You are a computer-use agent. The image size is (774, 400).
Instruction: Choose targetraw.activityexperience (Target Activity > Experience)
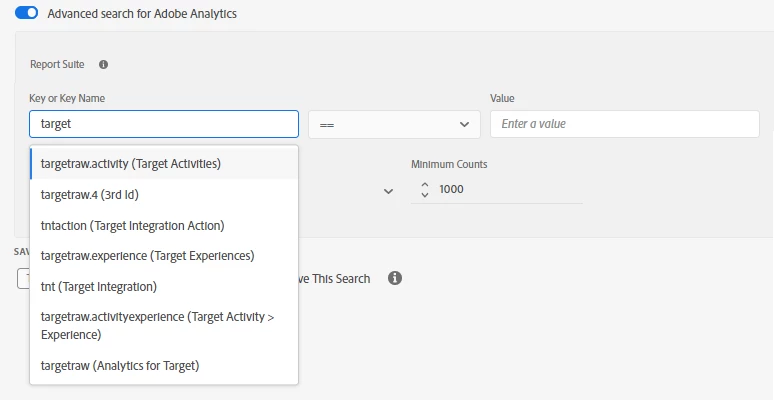pyautogui.click(x=164, y=325)
